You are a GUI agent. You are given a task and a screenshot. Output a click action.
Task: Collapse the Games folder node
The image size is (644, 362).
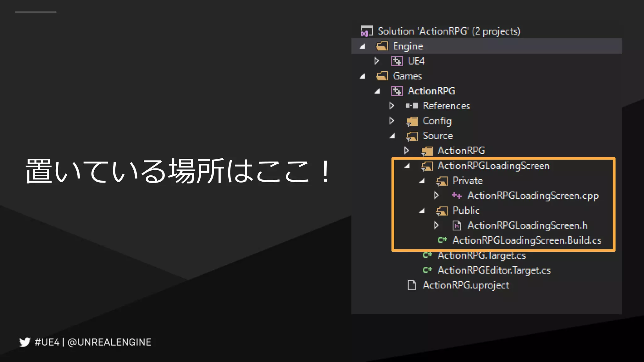pos(362,76)
